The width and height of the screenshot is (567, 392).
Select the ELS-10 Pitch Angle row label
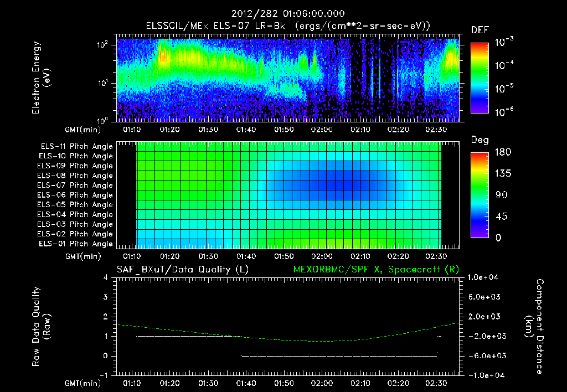76,156
